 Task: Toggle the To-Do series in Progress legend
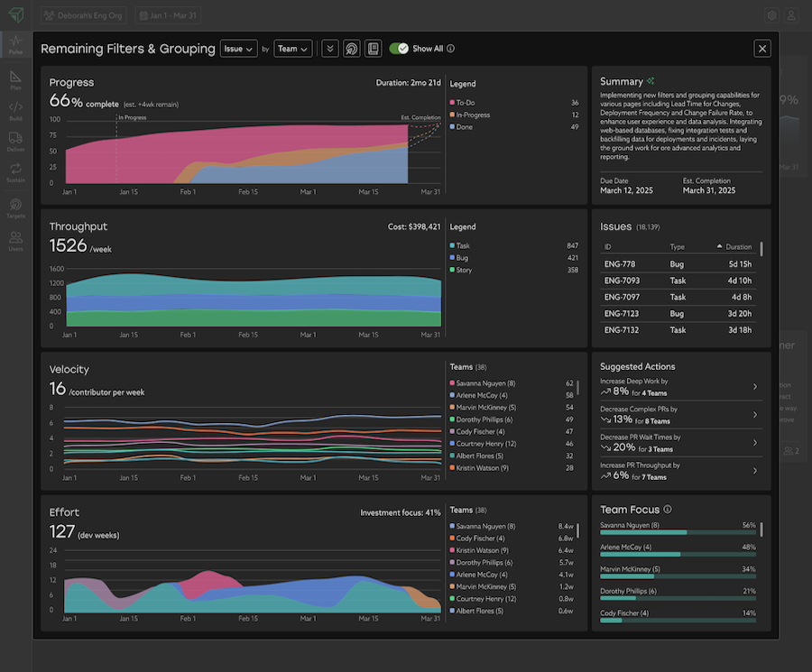(466, 103)
